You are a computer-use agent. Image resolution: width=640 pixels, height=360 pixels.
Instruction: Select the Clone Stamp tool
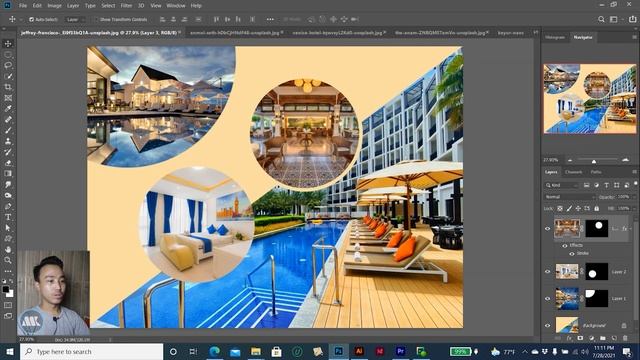[x=8, y=141]
